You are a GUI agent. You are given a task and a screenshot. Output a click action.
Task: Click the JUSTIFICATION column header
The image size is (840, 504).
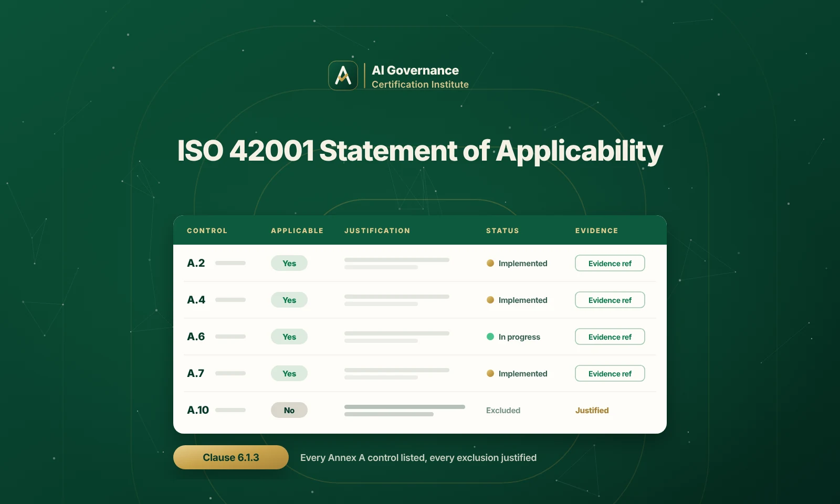(377, 230)
